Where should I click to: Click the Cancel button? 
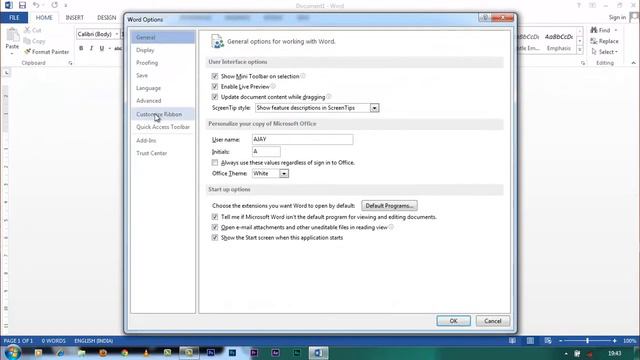tap(493, 321)
